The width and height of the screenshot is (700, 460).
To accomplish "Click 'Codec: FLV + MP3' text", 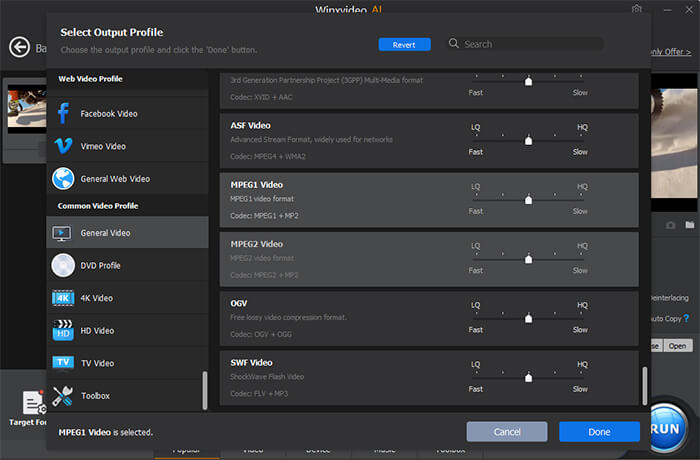I will [x=259, y=393].
